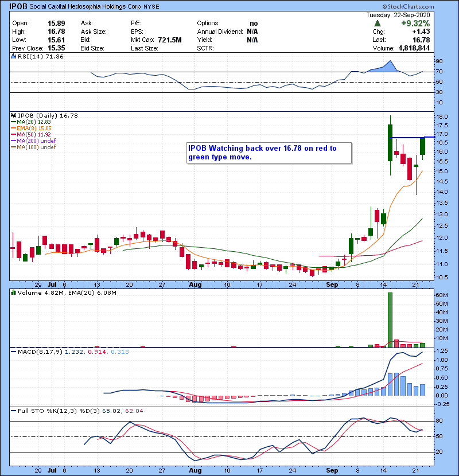Click the Low value 15.61
This screenshot has height=476, width=459.
[x=56, y=40]
